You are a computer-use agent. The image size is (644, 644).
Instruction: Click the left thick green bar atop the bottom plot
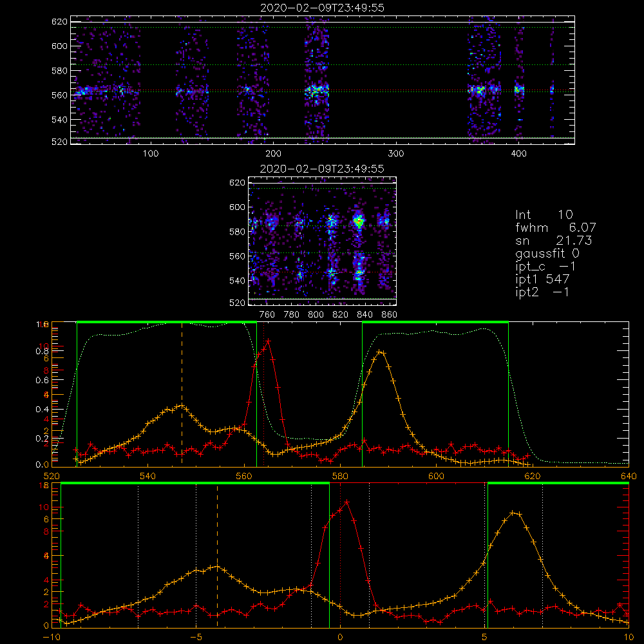point(195,484)
